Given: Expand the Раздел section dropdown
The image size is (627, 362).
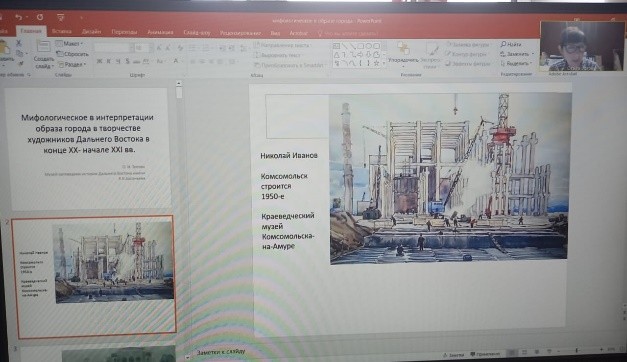Looking at the screenshot, I should (72, 64).
